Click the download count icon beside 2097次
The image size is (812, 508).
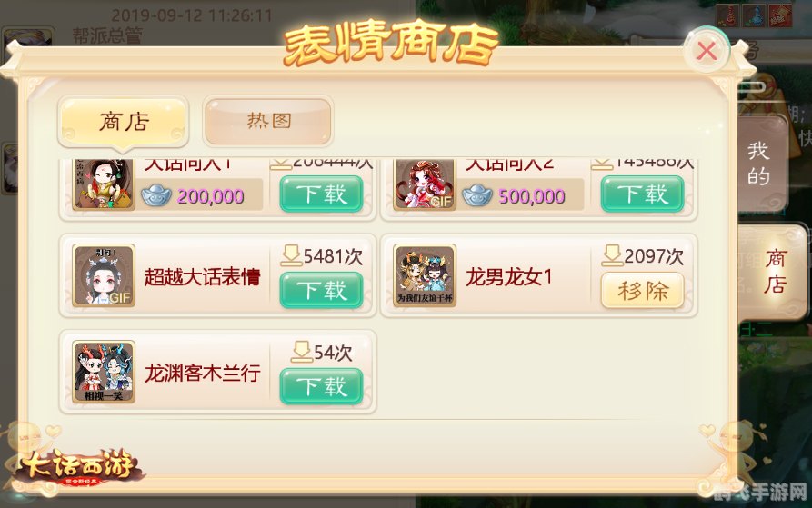(612, 255)
